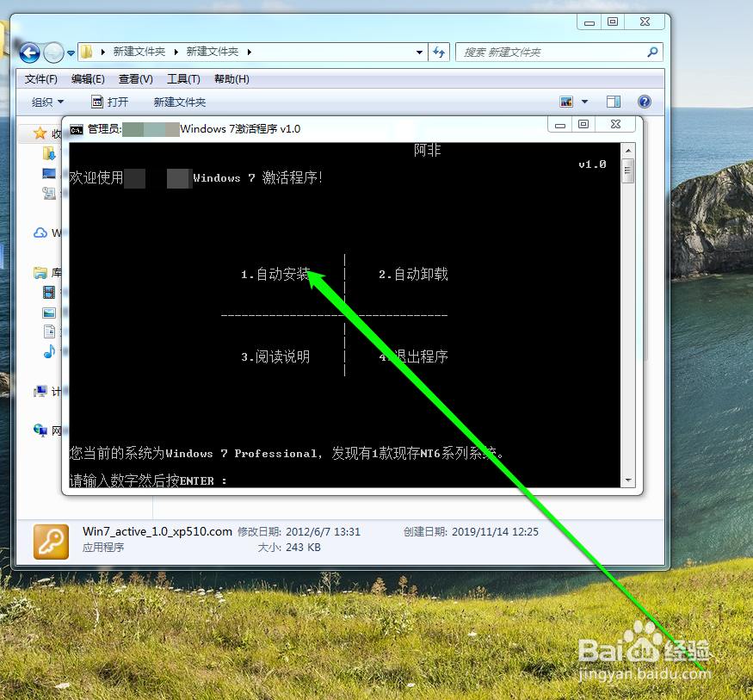Click the 创建日期 2019/11/14 12:25 detail
This screenshot has height=700, width=753.
pyautogui.click(x=471, y=532)
